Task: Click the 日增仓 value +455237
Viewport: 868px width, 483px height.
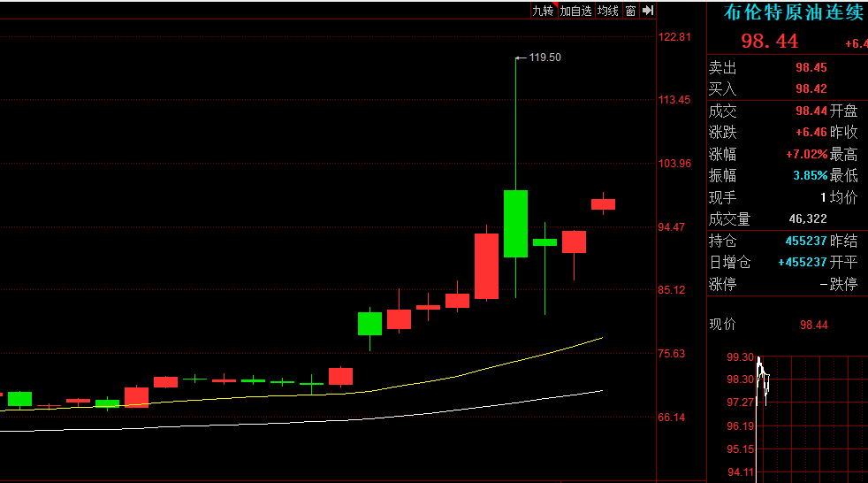Action: [x=802, y=262]
